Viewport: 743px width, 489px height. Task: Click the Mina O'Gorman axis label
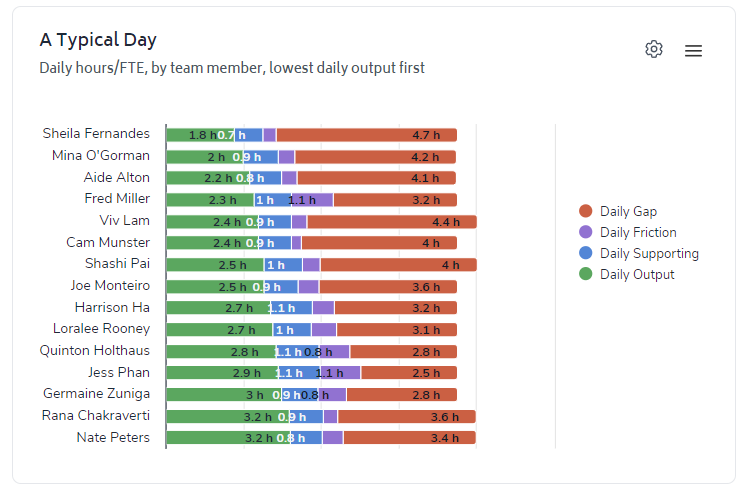[101, 155]
